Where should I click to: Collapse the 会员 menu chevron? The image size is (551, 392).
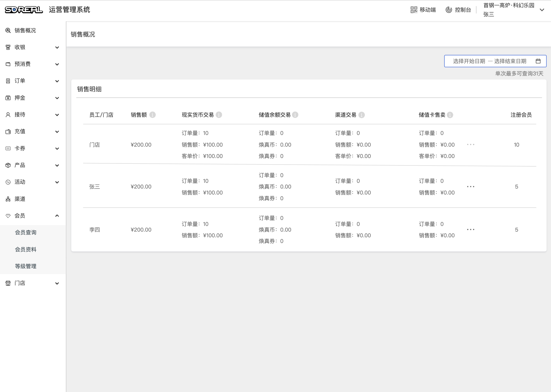[57, 216]
